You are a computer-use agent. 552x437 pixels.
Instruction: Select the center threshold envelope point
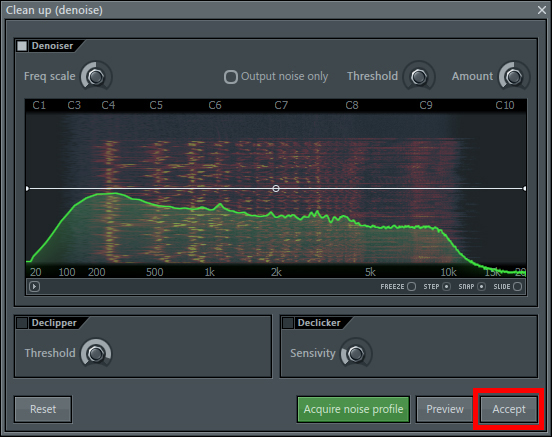coord(276,188)
